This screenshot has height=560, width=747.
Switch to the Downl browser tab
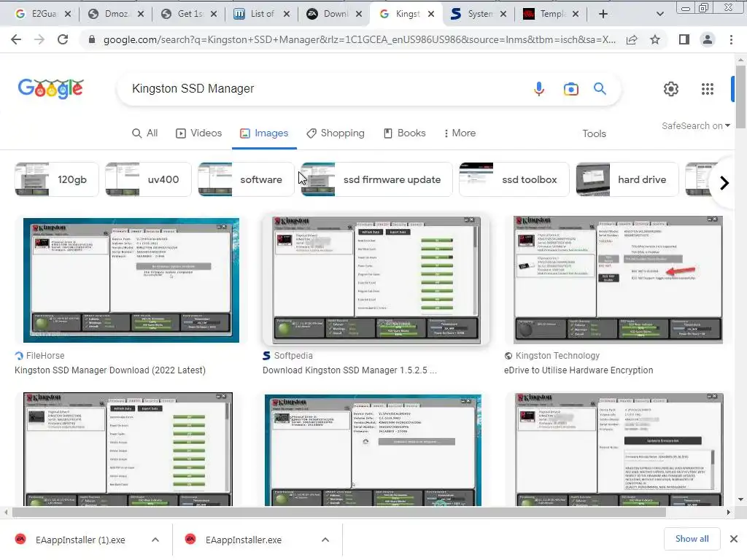point(333,15)
